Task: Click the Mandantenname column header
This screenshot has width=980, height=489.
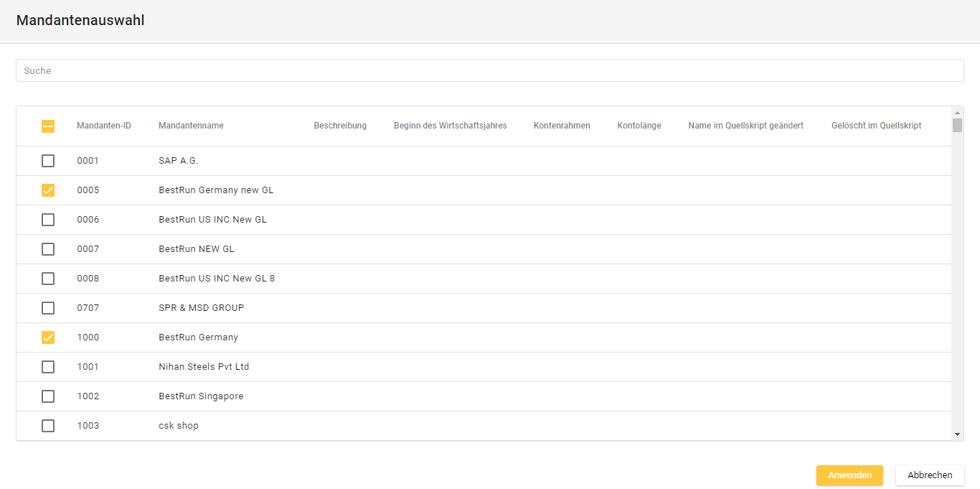Action: [191, 126]
